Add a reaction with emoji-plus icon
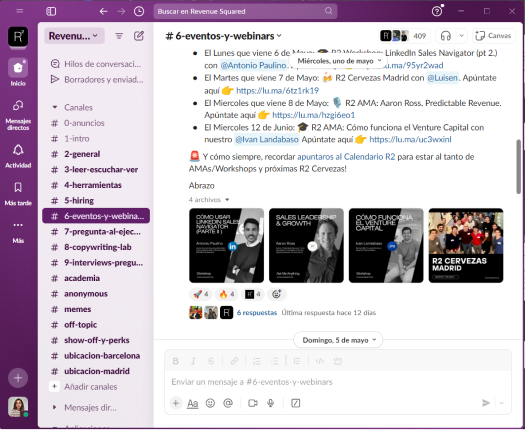The image size is (525, 430). [x=277, y=294]
